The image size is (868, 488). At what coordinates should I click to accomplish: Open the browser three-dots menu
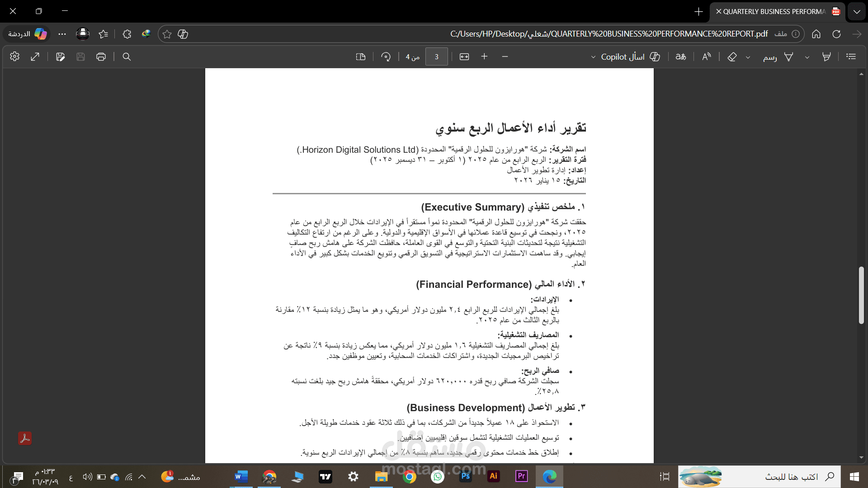pyautogui.click(x=62, y=34)
